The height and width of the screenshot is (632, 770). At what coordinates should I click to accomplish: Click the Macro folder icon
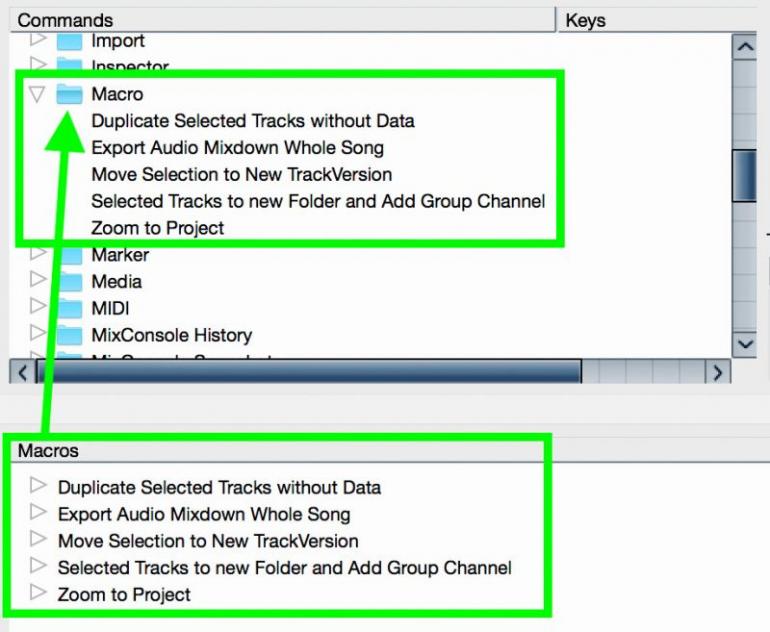coord(69,94)
